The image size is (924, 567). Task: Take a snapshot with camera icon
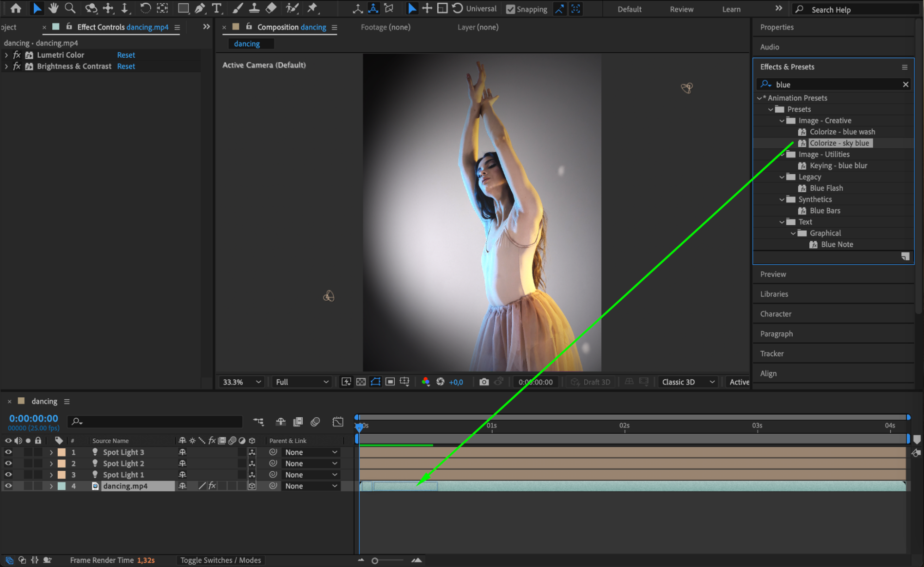tap(483, 382)
